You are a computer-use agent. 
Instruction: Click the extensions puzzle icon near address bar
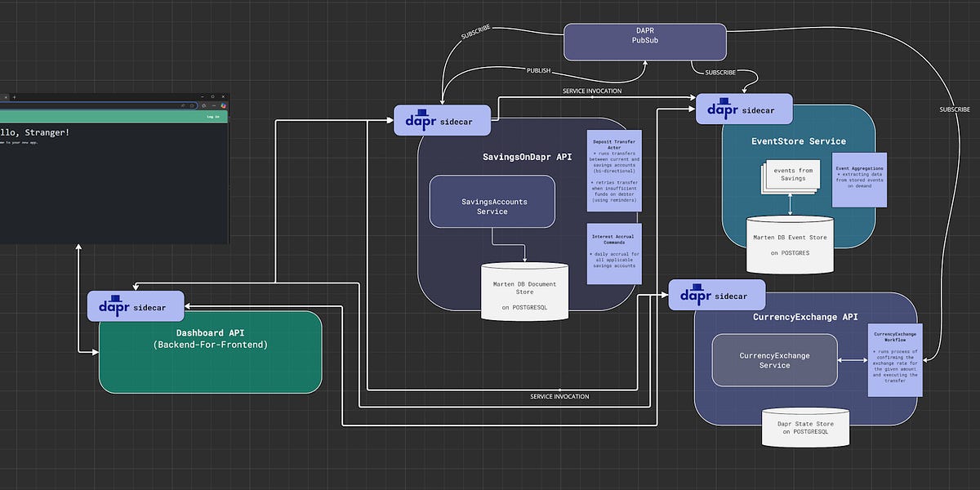tap(203, 105)
